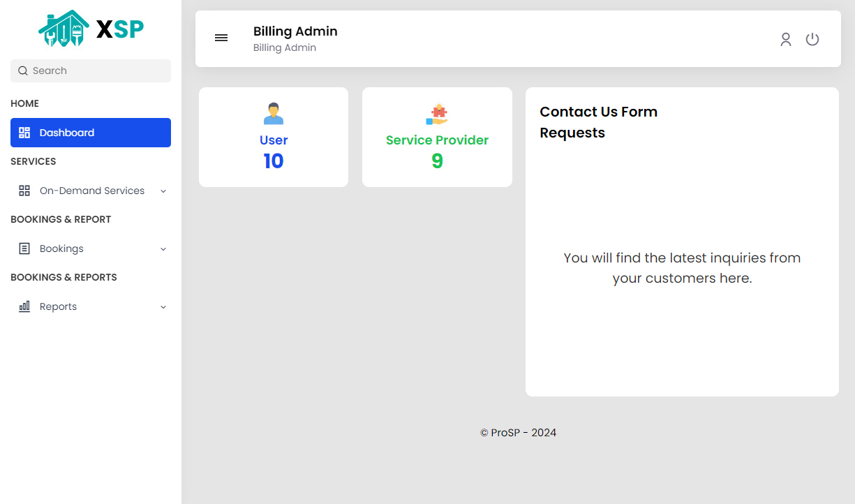
Task: Expand the Reports chevron arrow
Action: tap(163, 307)
